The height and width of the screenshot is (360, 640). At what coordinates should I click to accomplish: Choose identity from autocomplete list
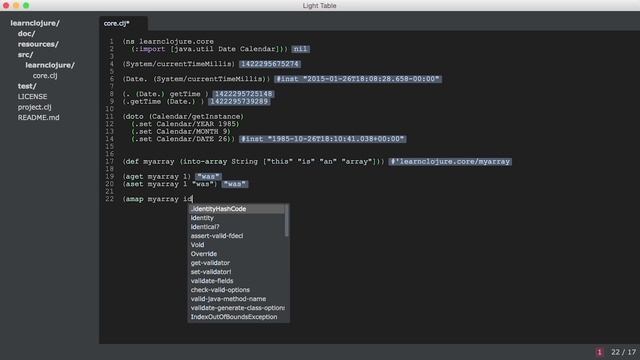237,218
